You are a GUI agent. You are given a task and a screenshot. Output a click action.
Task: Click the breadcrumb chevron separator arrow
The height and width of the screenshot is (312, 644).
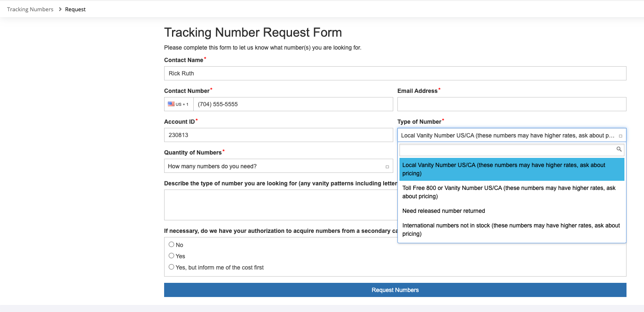pyautogui.click(x=60, y=9)
